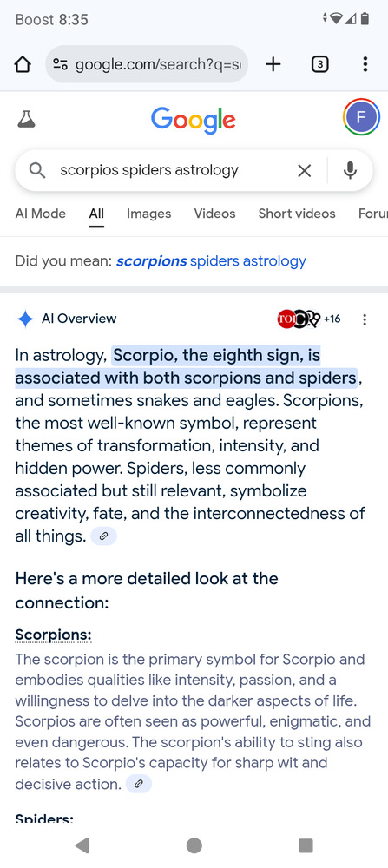
Task: Tap the Chrome home icon
Action: point(23,65)
